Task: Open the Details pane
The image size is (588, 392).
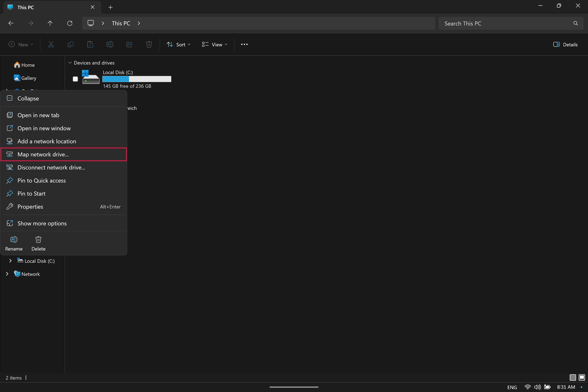Action: 566,45
